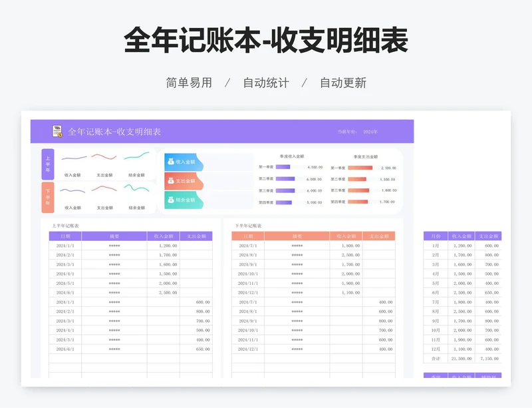532x408 pixels.
Task: Click the blue 收入金额 summary card
Action: point(184,162)
